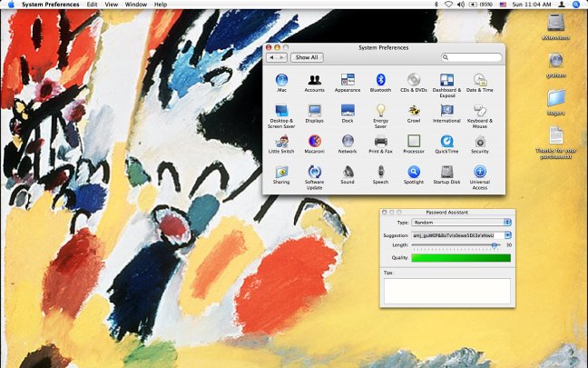Select the Rogers folder on desktop
The image size is (588, 368).
coord(555,102)
